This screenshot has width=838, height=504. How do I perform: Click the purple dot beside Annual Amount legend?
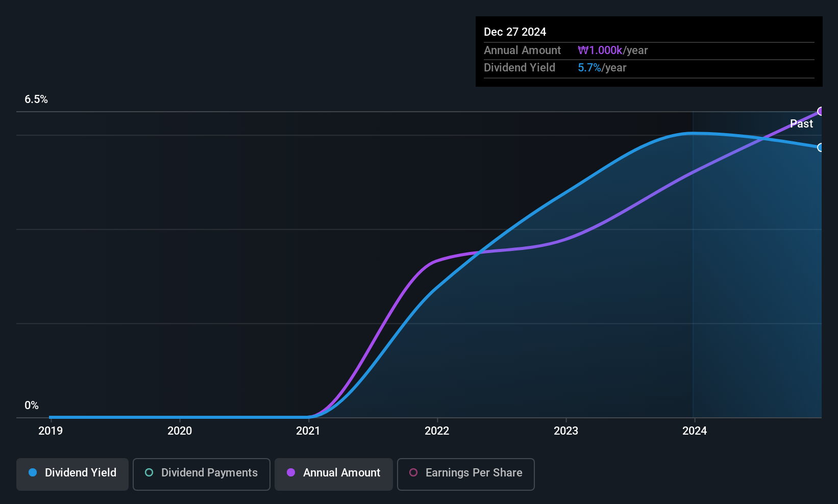tap(291, 472)
